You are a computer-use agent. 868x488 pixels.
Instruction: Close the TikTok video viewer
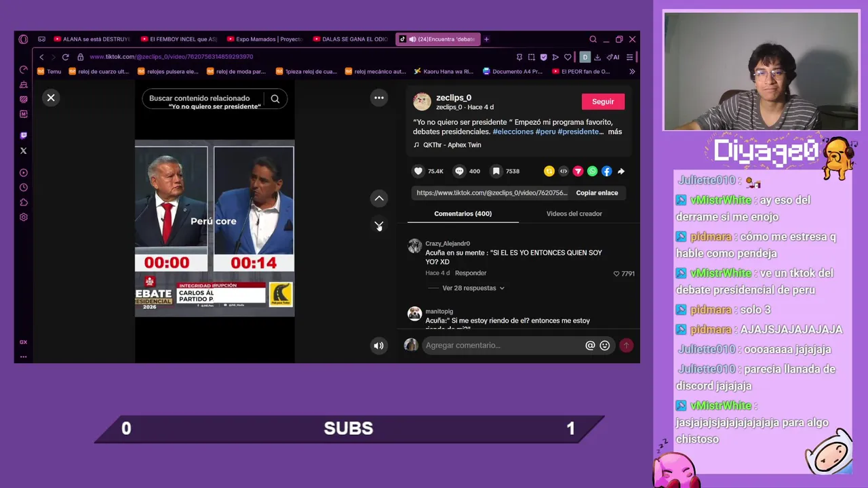51,98
